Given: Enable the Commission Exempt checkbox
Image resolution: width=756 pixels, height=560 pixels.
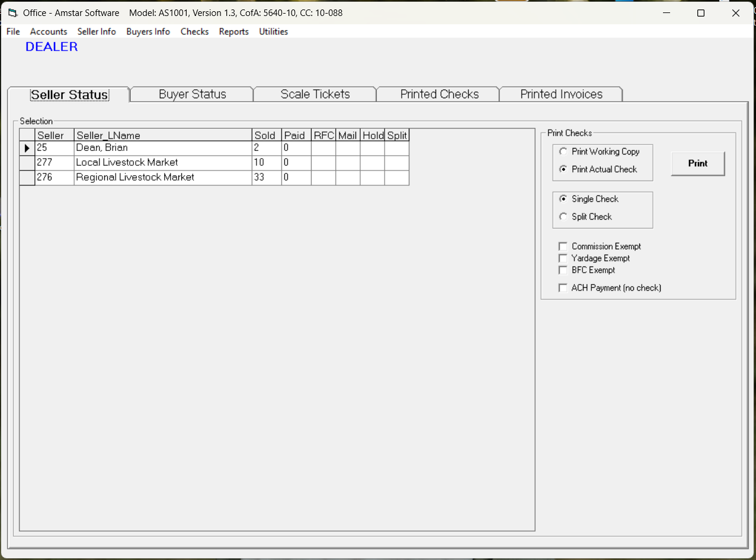Looking at the screenshot, I should pyautogui.click(x=563, y=246).
